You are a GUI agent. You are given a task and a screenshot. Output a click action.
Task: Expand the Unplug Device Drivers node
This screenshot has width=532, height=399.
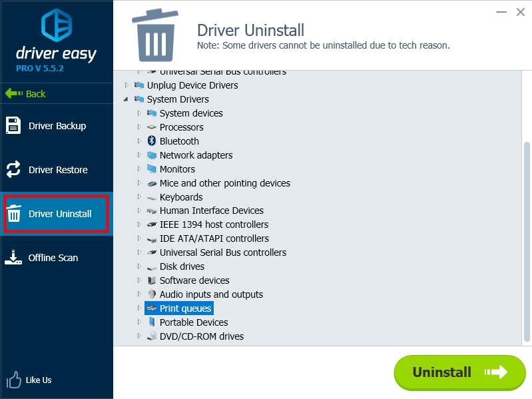[127, 85]
